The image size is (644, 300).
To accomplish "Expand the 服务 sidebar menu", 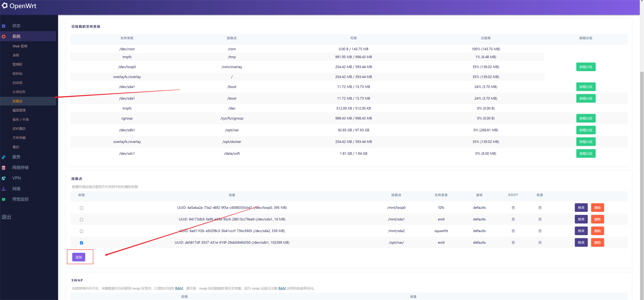I will 17,157.
